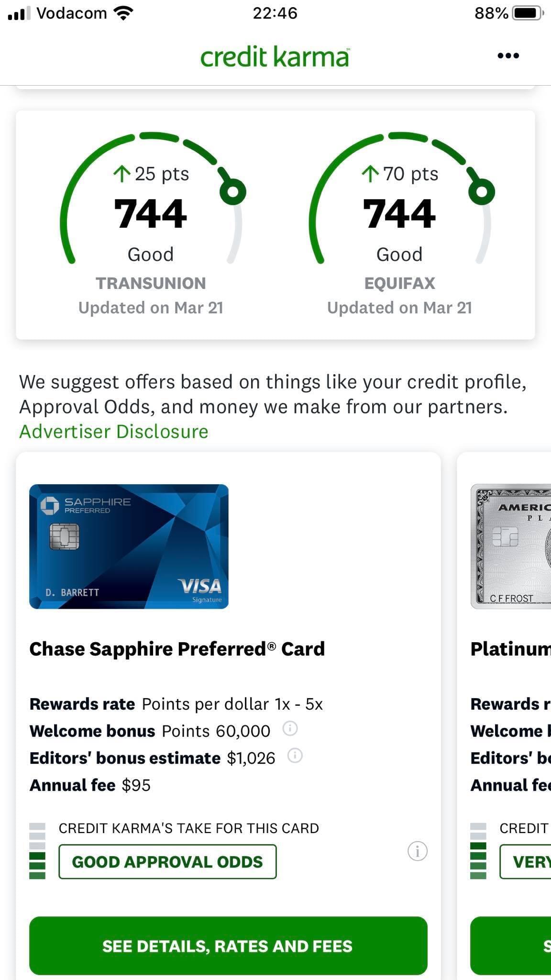The height and width of the screenshot is (980, 551).
Task: Tap the battery indicator in status bar
Action: pyautogui.click(x=528, y=13)
